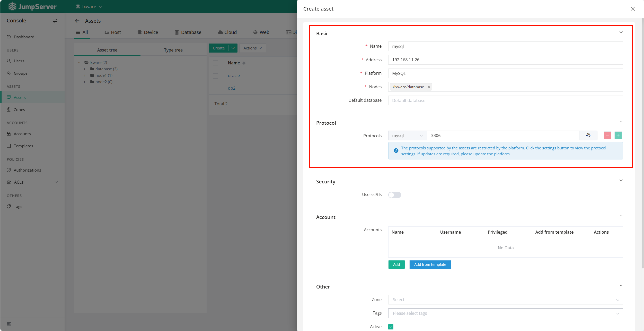Remove the /lxware/database node tag
Image resolution: width=644 pixels, height=331 pixels.
(429, 87)
